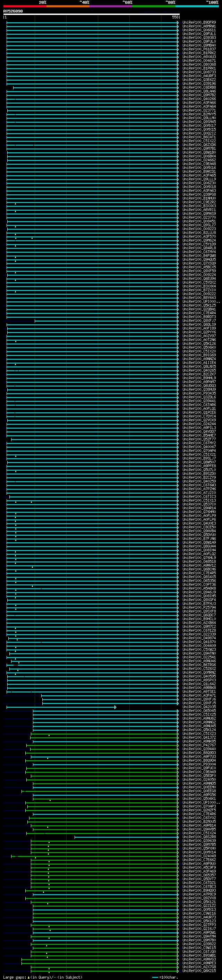Image resolution: width=222 pixels, height=980 pixels.
Task: Click the purple ~60% identity legend segment
Action: click(111, 6)
